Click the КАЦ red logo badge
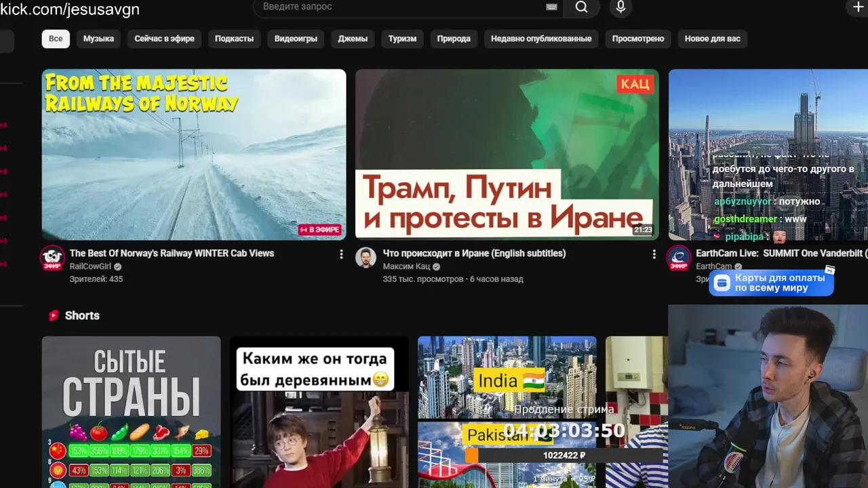This screenshot has height=488, width=868. (x=635, y=84)
